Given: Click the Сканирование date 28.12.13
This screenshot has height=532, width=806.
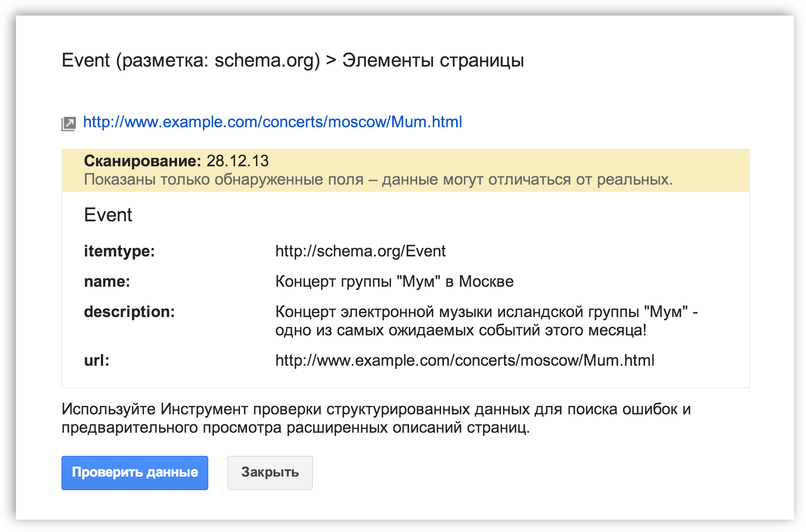Looking at the screenshot, I should (238, 161).
